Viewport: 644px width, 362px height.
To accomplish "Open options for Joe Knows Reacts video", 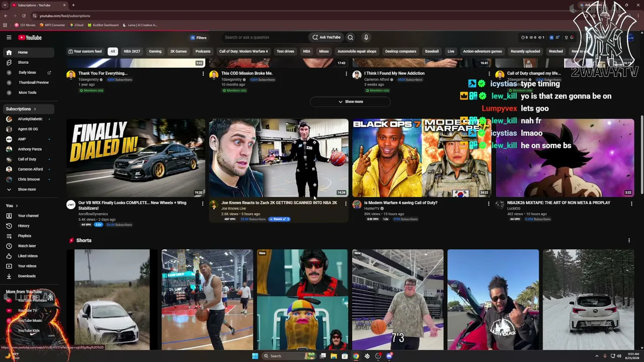I will tap(346, 204).
